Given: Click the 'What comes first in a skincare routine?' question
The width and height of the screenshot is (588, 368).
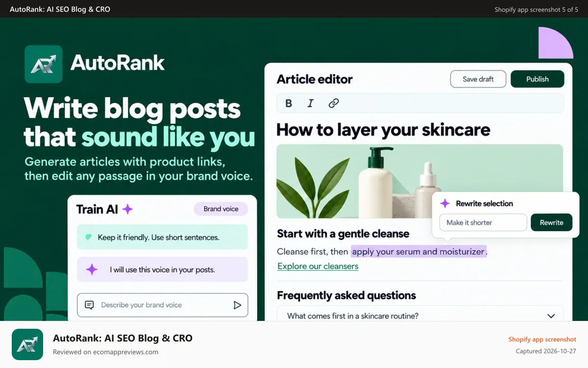Looking at the screenshot, I should [x=353, y=316].
